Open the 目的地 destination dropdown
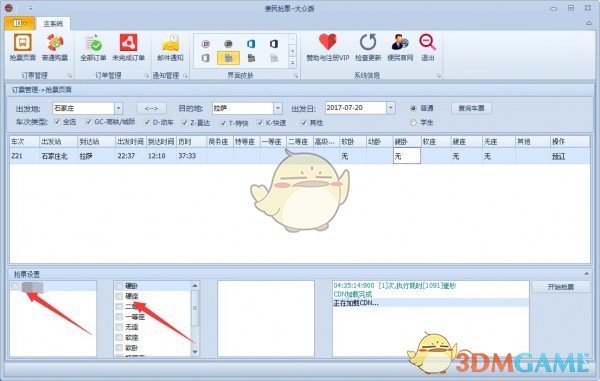The height and width of the screenshot is (381, 600). click(x=278, y=108)
